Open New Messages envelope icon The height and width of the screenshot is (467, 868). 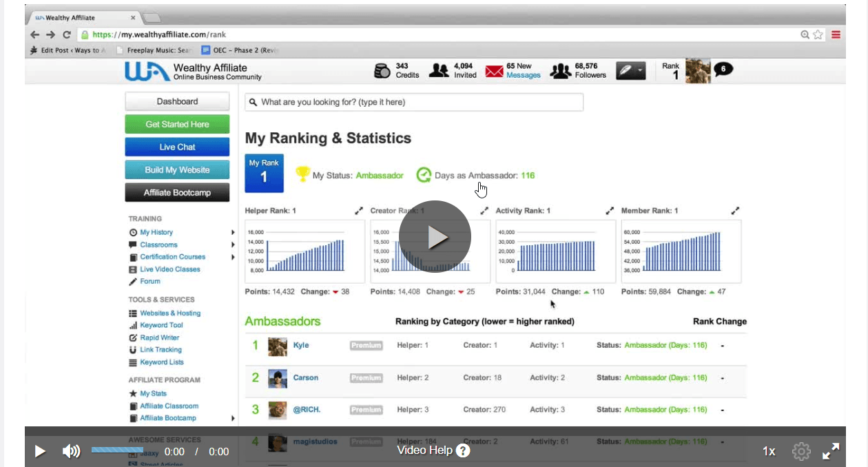pyautogui.click(x=494, y=71)
